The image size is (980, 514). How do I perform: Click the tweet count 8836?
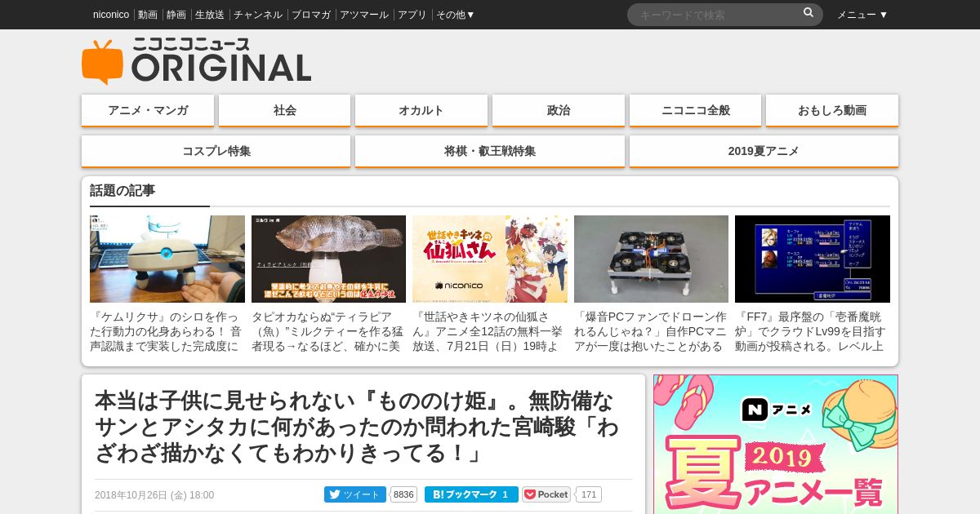click(x=403, y=494)
